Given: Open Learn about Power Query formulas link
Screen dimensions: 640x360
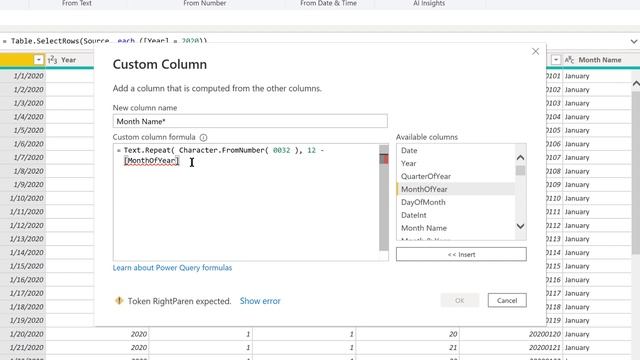Looking at the screenshot, I should (172, 268).
